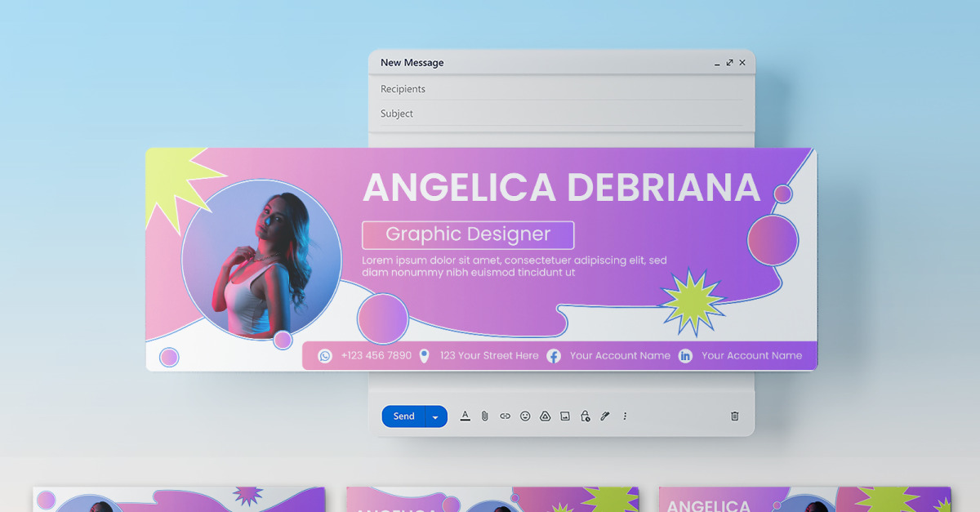The width and height of the screenshot is (980, 512).
Task: Click the Insert emoji icon
Action: (x=525, y=416)
